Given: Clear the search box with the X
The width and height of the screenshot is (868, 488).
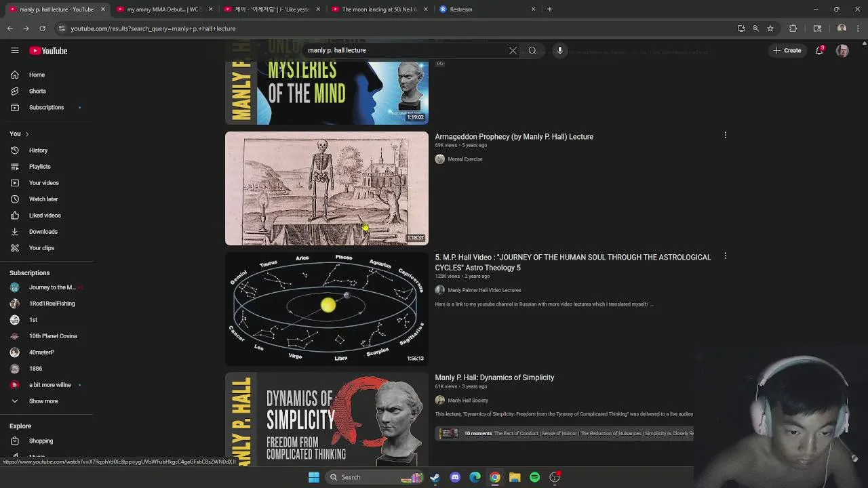Looking at the screenshot, I should point(513,50).
